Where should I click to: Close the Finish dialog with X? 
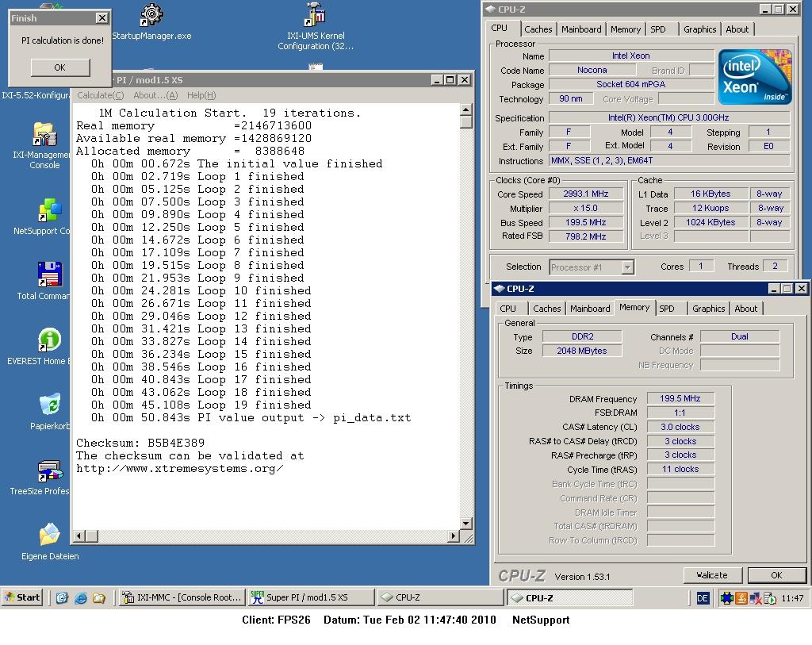point(102,18)
